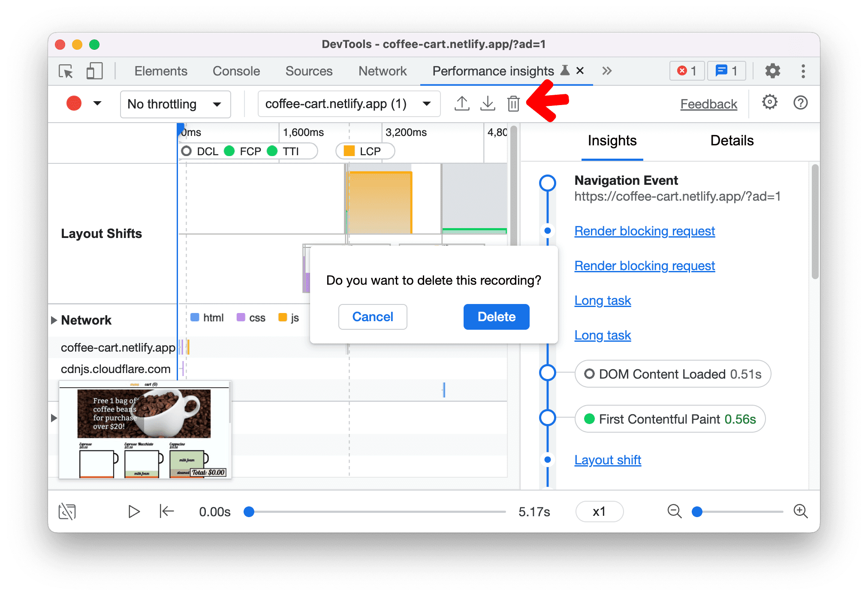868x596 pixels.
Task: Click the delete recording trash icon
Action: [x=514, y=103]
